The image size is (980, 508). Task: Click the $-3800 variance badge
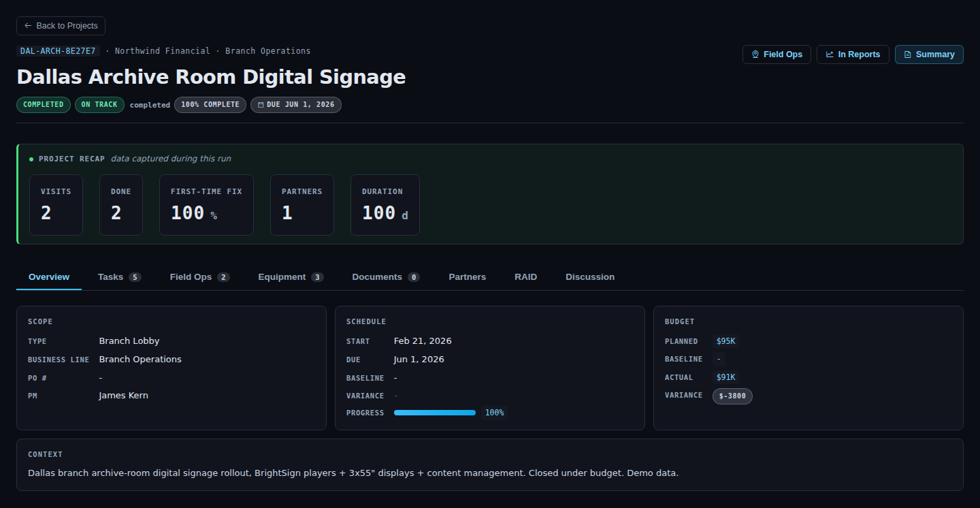(x=732, y=396)
